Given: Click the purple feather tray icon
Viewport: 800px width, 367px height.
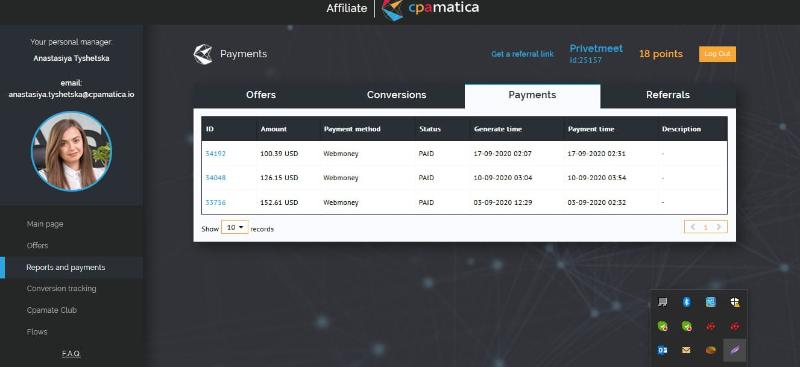Looking at the screenshot, I should point(735,350).
